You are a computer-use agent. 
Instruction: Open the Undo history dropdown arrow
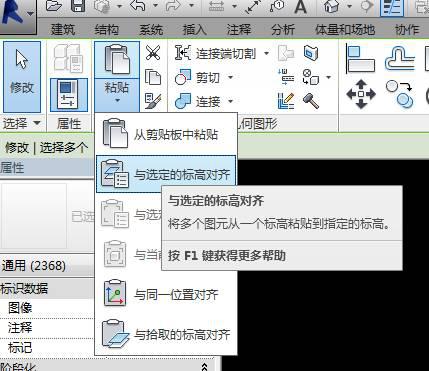155,6
